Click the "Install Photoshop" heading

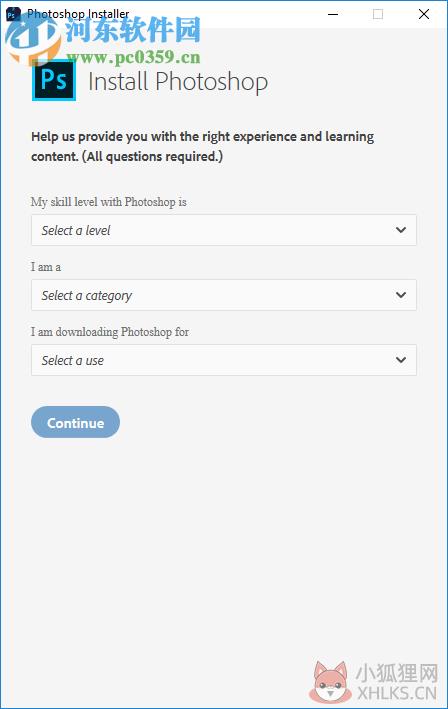pos(178,82)
